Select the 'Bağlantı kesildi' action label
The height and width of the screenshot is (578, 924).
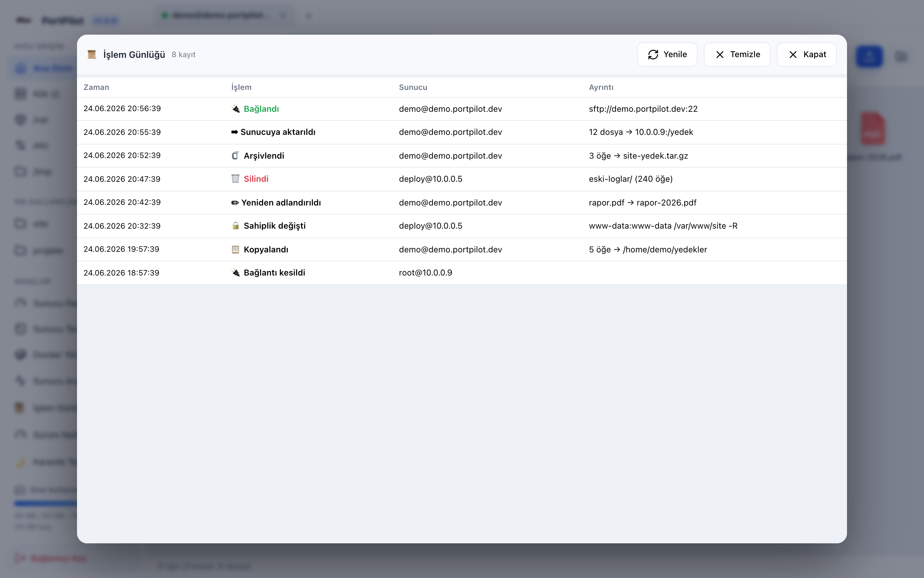[x=274, y=273]
